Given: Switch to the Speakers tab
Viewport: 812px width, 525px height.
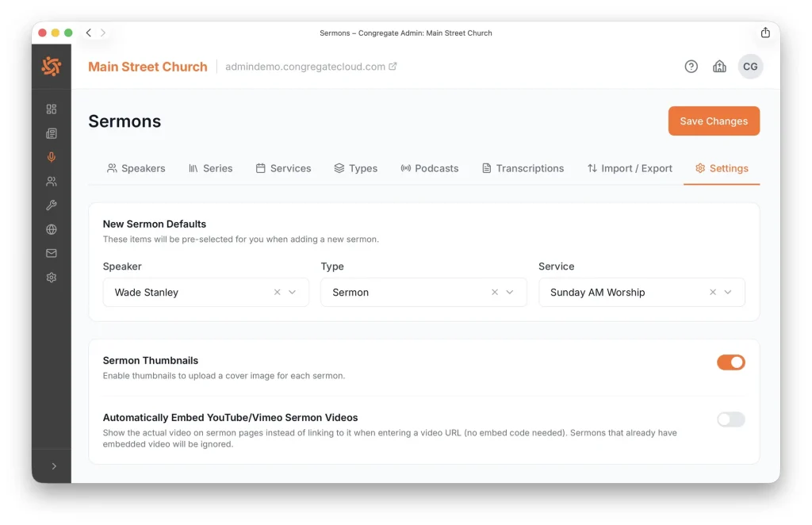Looking at the screenshot, I should click(136, 168).
